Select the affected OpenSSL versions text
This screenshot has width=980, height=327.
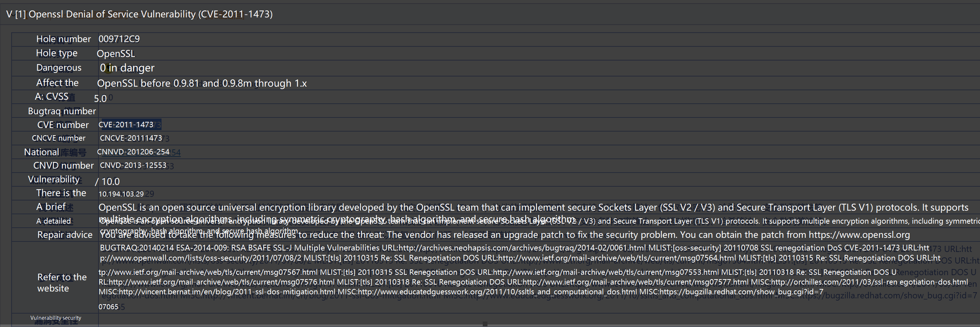[x=202, y=83]
